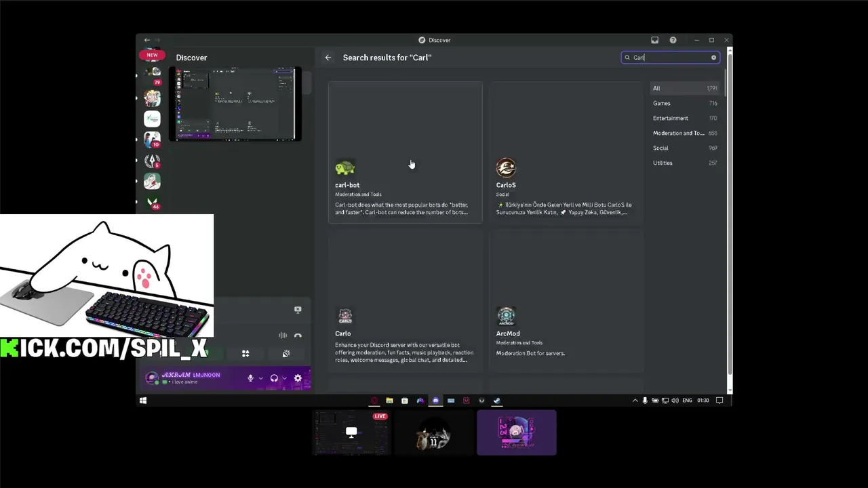Open the voice noise suppression icon

click(283, 335)
